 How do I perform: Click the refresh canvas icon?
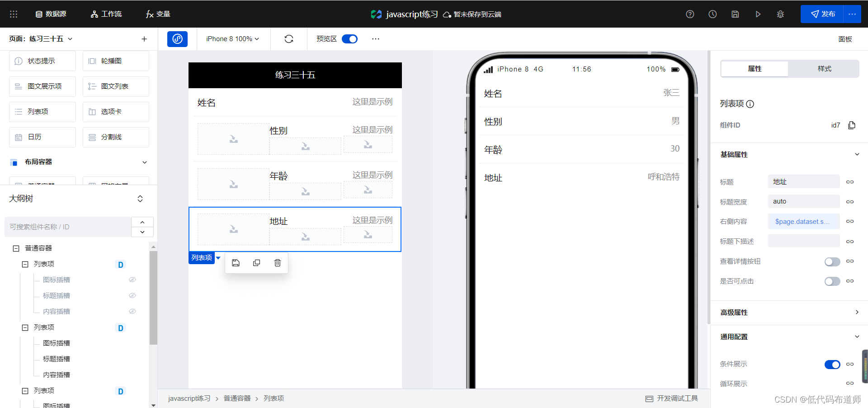pyautogui.click(x=289, y=39)
